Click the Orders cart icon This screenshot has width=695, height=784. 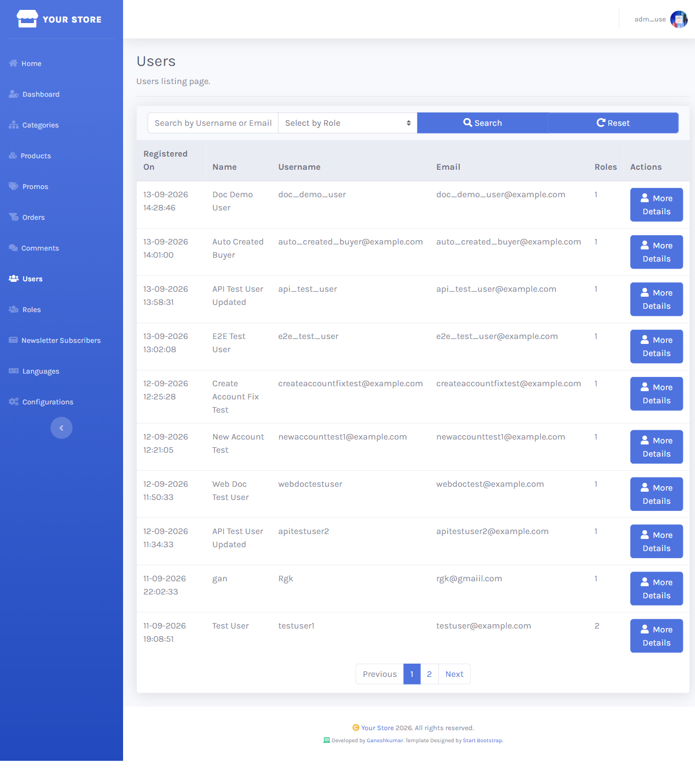(x=14, y=217)
